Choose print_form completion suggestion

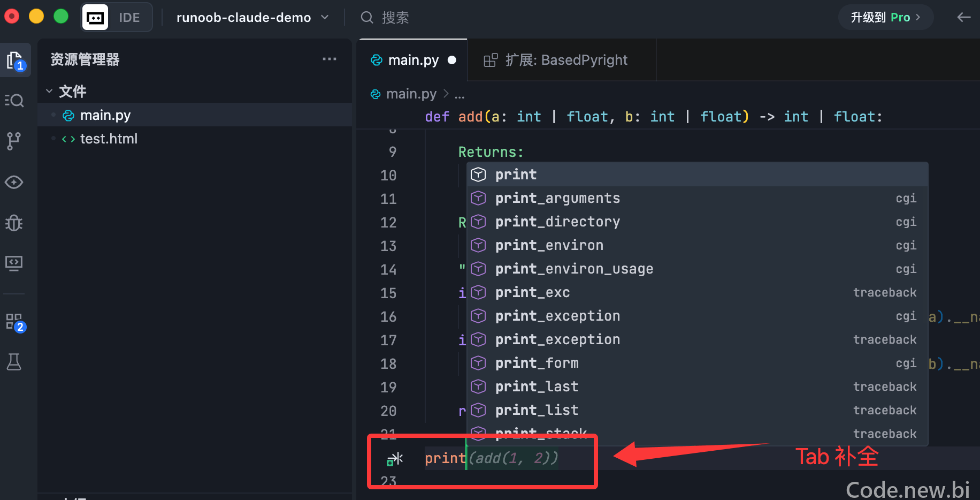tap(698, 363)
